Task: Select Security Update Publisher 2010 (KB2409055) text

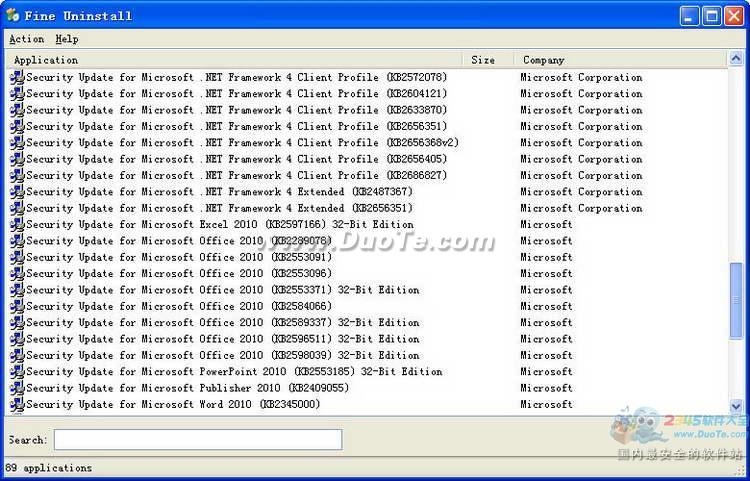Action: coord(188,388)
